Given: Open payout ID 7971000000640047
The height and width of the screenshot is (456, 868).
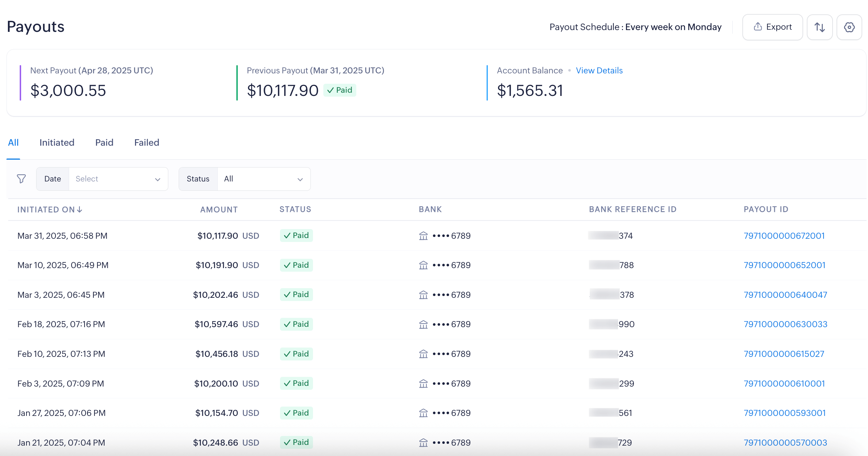Looking at the screenshot, I should point(785,295).
